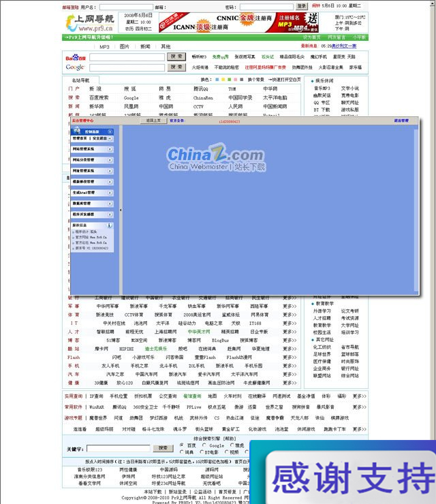The height and width of the screenshot is (504, 436).
Task: Pick the yellow theme color swatch
Action: pyautogui.click(x=223, y=80)
